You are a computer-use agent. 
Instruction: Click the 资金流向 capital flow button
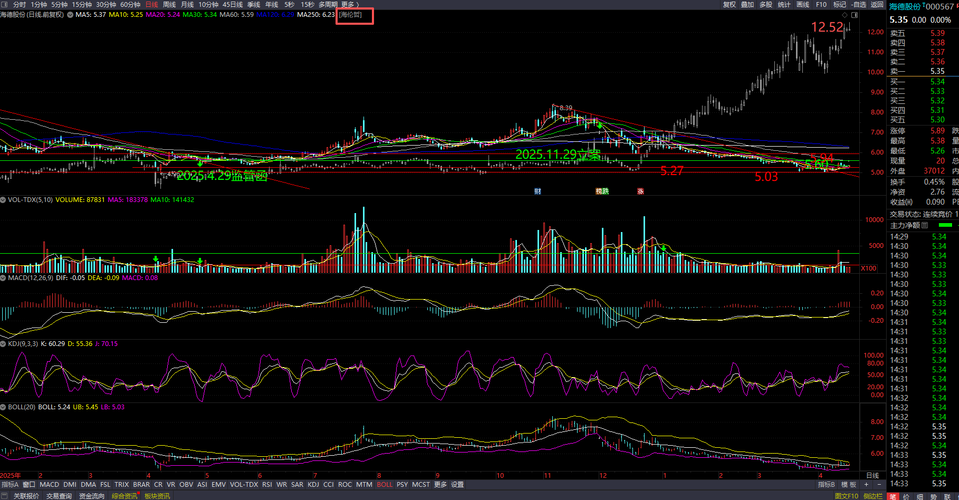tap(91, 495)
